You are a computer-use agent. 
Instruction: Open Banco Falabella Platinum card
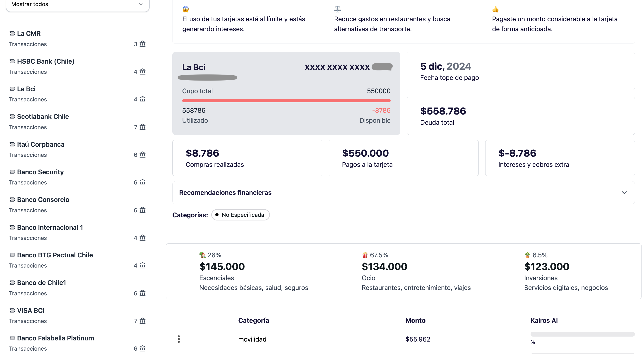coord(55,338)
